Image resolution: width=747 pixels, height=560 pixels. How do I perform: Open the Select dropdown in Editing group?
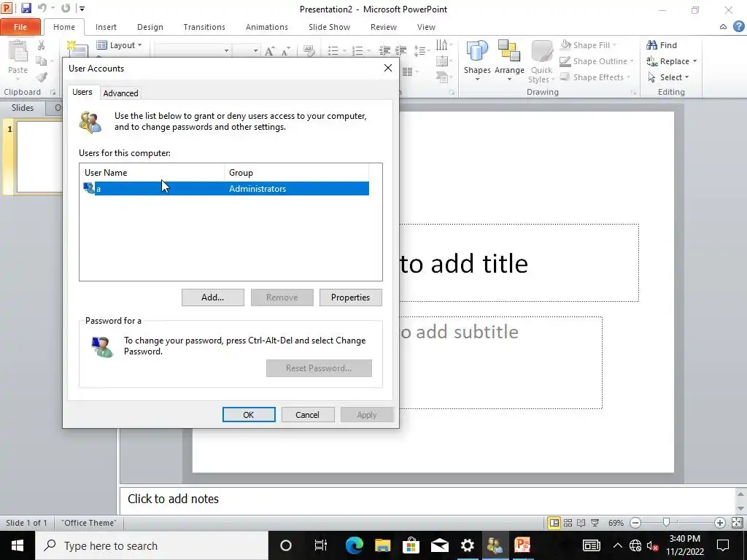(x=669, y=77)
